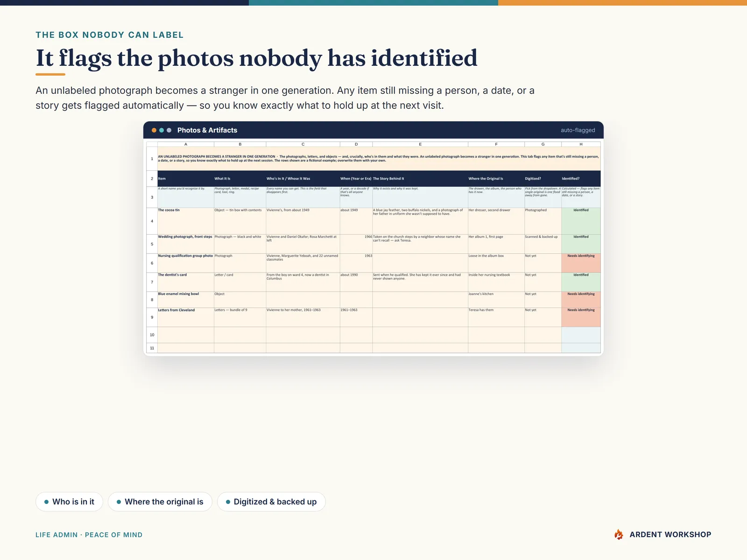Select column E header
This screenshot has width=747, height=560.
420,144
